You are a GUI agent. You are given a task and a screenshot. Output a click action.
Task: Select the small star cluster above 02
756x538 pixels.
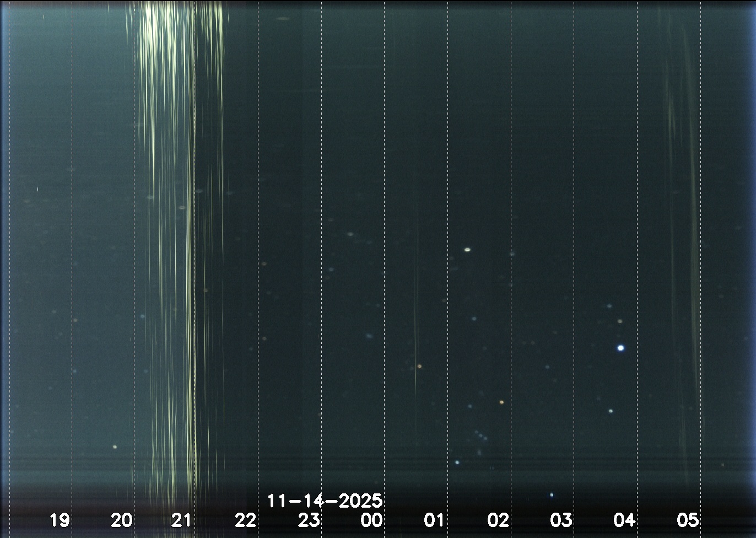pyautogui.click(x=480, y=435)
